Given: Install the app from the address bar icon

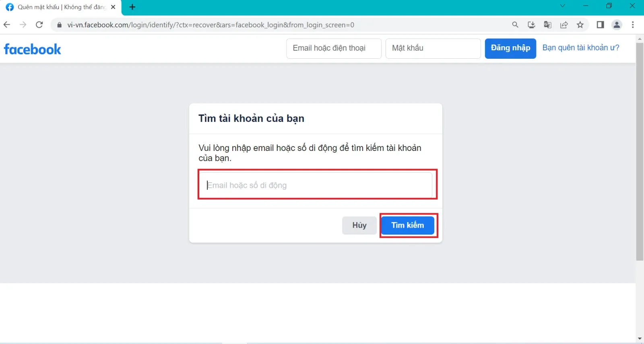Looking at the screenshot, I should coord(531,25).
